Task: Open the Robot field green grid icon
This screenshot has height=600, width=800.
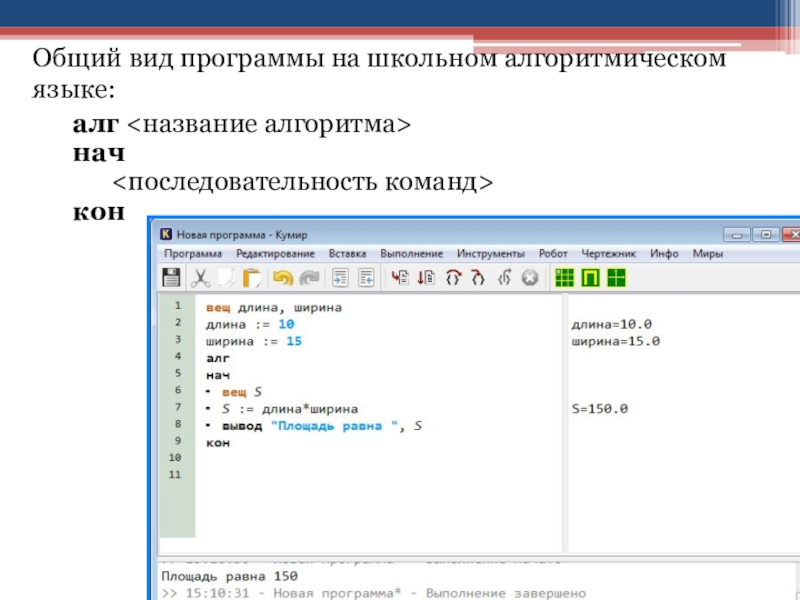Action: click(564, 278)
